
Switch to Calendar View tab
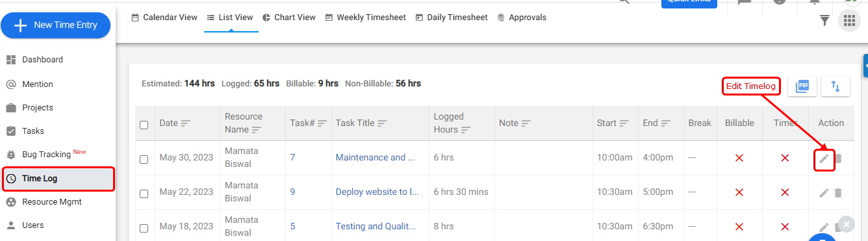click(164, 18)
